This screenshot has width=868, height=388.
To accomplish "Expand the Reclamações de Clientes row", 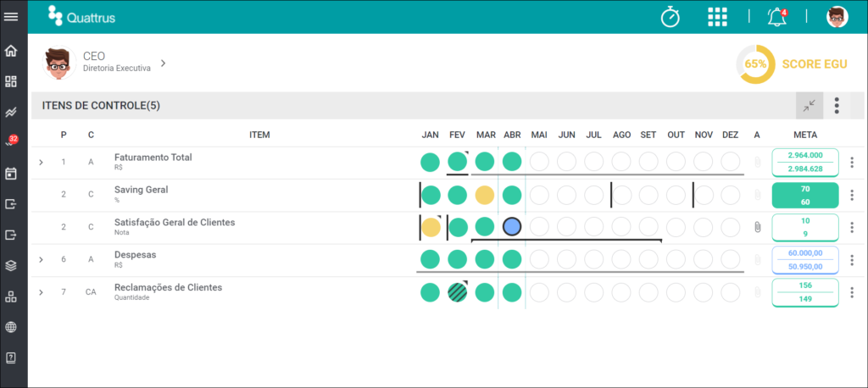I will point(41,292).
